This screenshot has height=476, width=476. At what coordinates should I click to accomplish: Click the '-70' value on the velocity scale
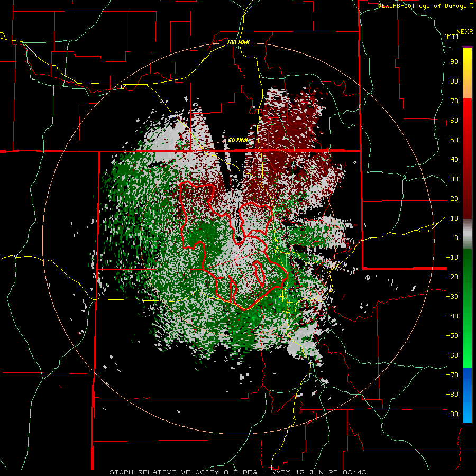(x=452, y=375)
